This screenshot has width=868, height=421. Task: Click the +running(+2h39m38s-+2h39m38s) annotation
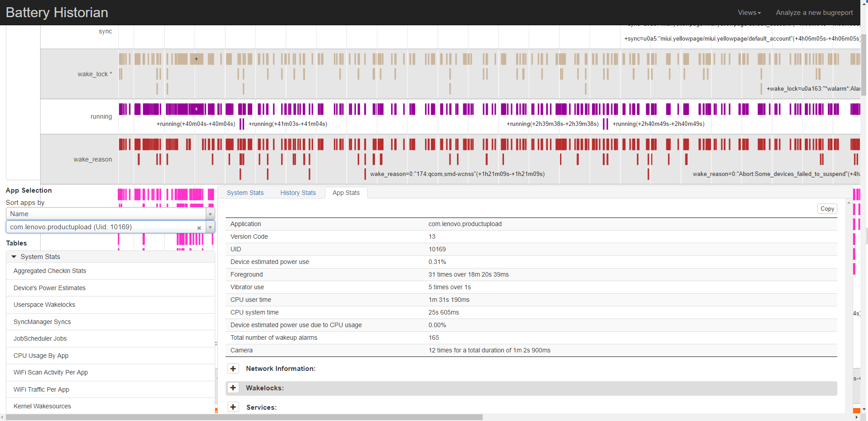[x=553, y=124]
